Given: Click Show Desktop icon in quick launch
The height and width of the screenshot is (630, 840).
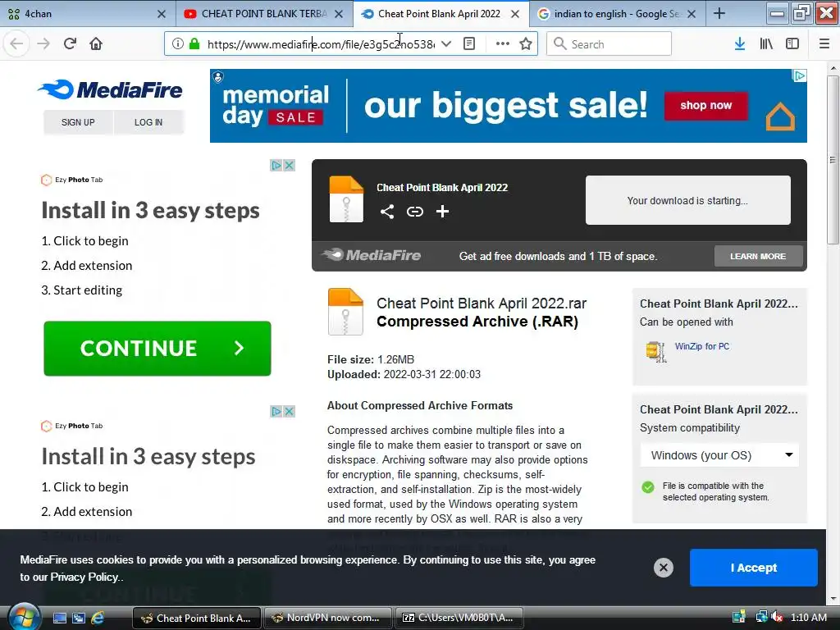Looking at the screenshot, I should click(59, 618).
